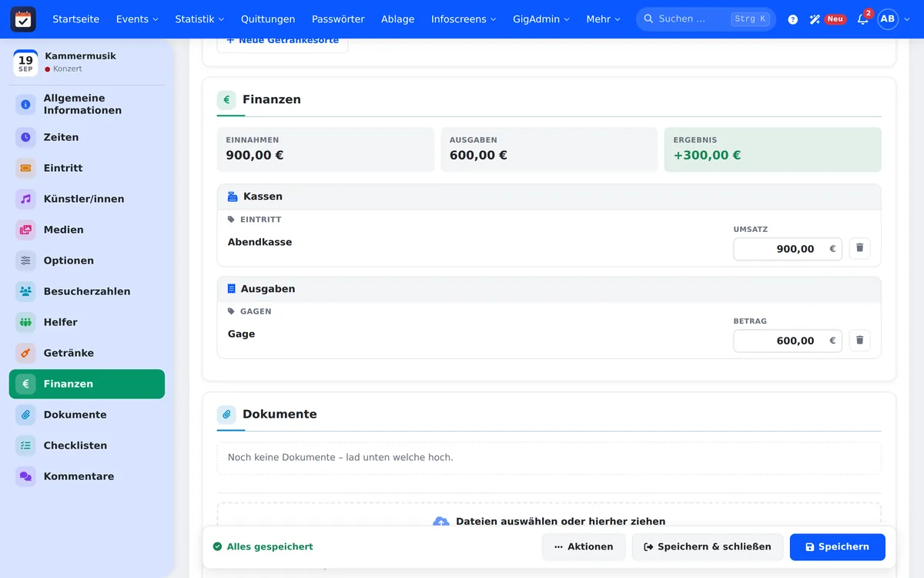Open the GigAdmin dropdown
Screen dimensions: 924x578
541,19
